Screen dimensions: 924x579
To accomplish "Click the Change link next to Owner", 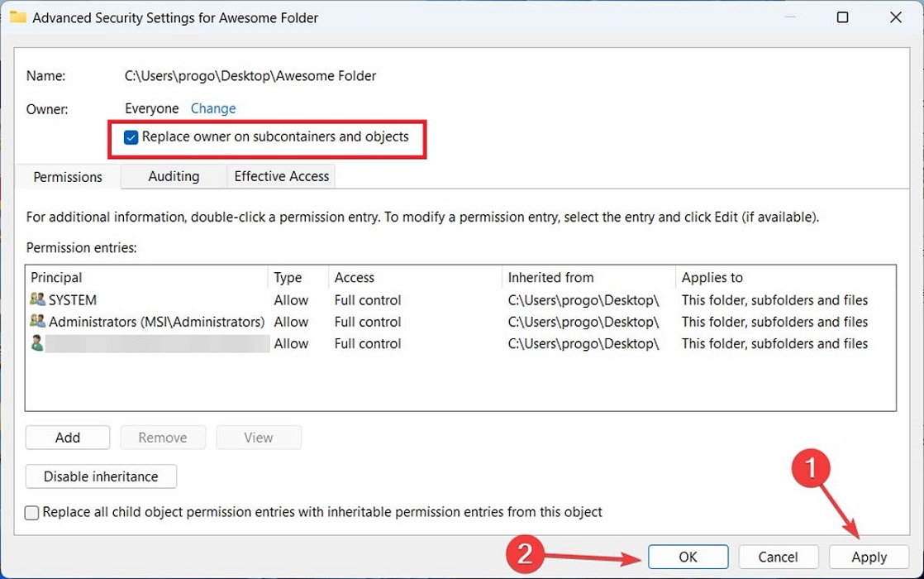I will 213,108.
